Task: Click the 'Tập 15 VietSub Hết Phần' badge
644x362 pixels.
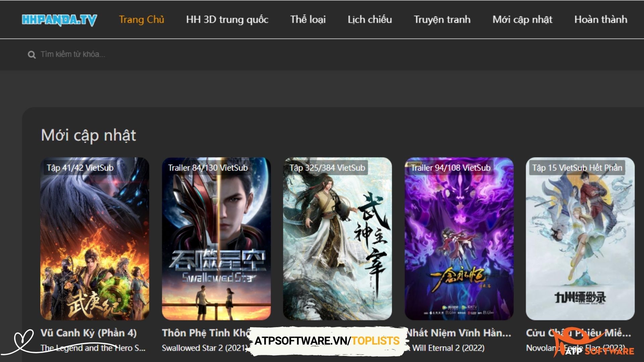Action: [577, 168]
